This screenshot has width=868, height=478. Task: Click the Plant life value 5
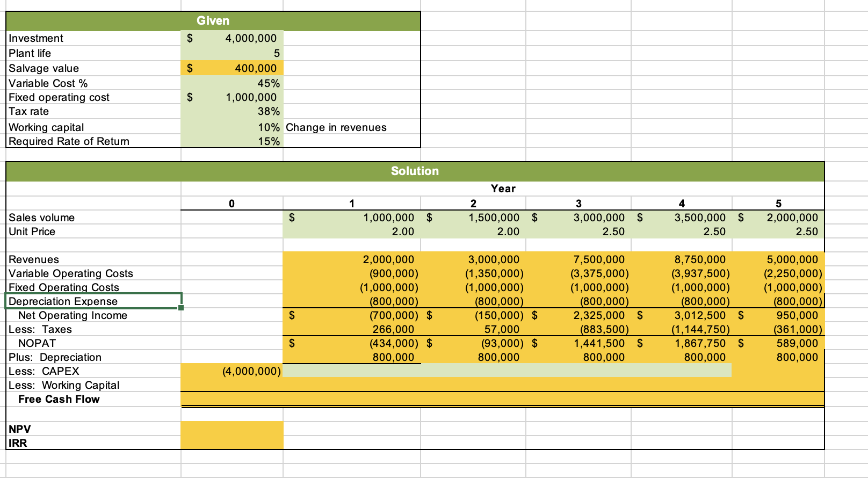click(232, 53)
